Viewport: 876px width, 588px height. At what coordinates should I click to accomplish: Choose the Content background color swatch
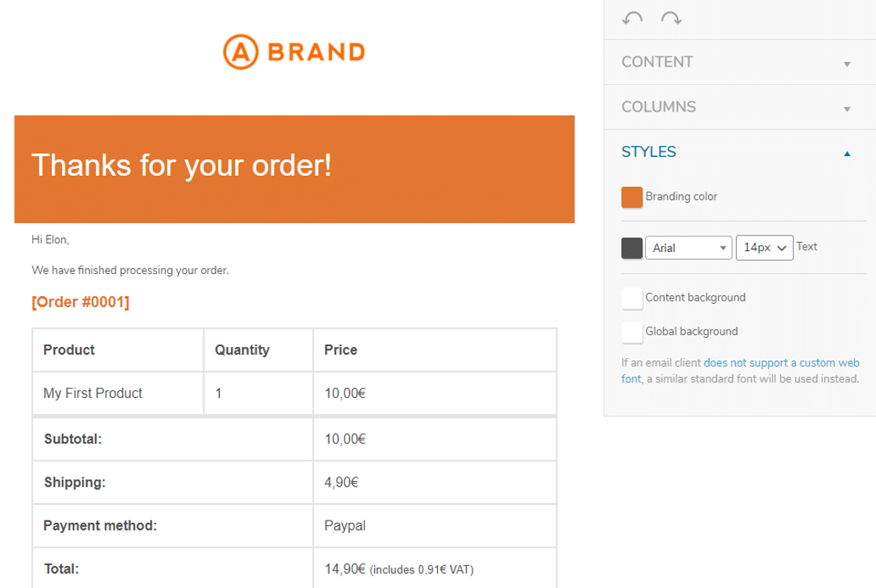(x=632, y=298)
